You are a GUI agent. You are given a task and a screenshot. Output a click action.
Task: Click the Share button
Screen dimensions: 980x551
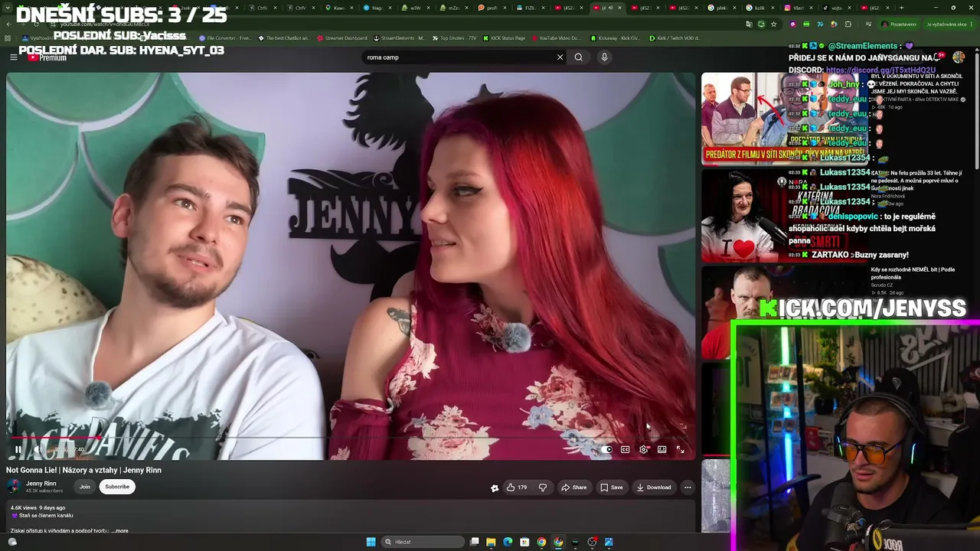(573, 487)
